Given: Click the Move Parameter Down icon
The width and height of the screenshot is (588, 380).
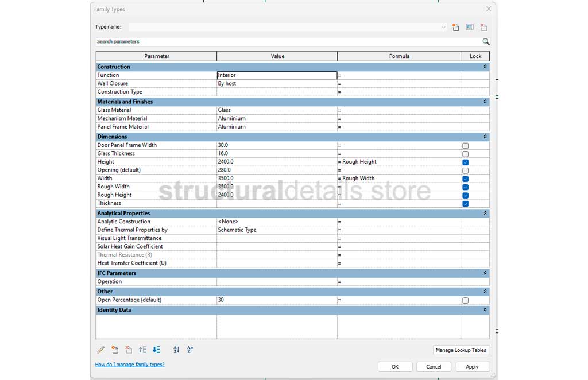Looking at the screenshot, I should tap(156, 350).
